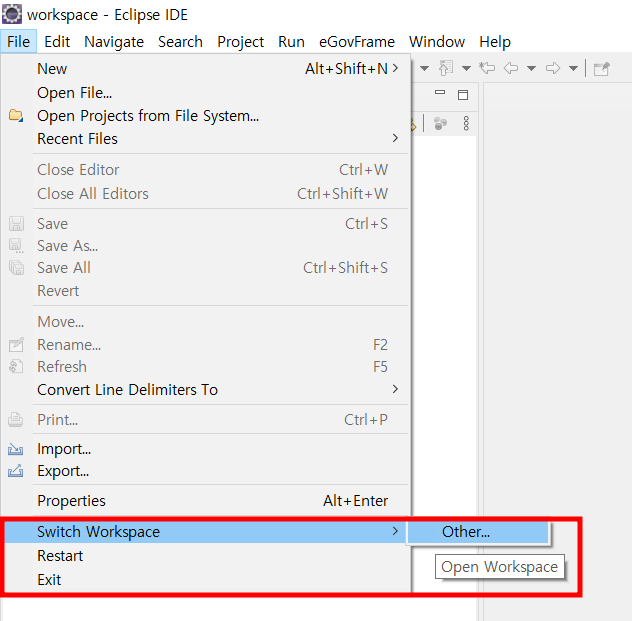This screenshot has width=632, height=621.
Task: Click the Last Edit Location toolbar icon
Action: tap(487, 68)
